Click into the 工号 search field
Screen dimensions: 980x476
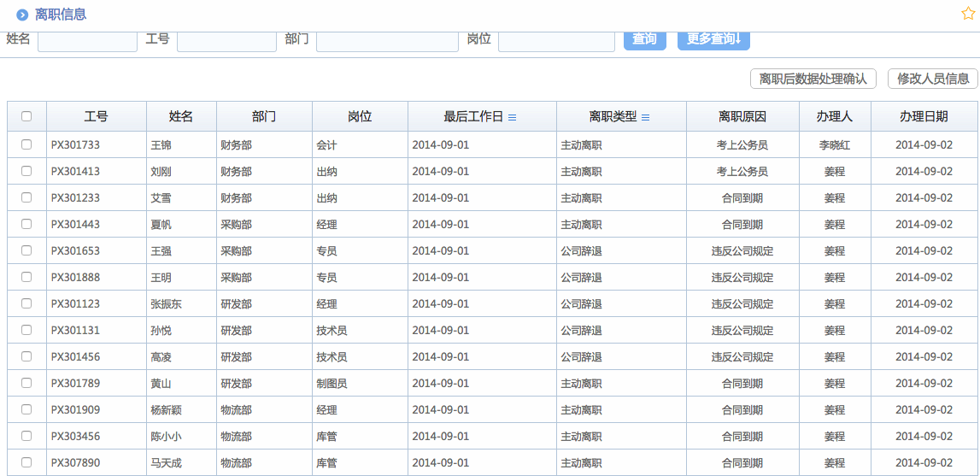(x=226, y=40)
